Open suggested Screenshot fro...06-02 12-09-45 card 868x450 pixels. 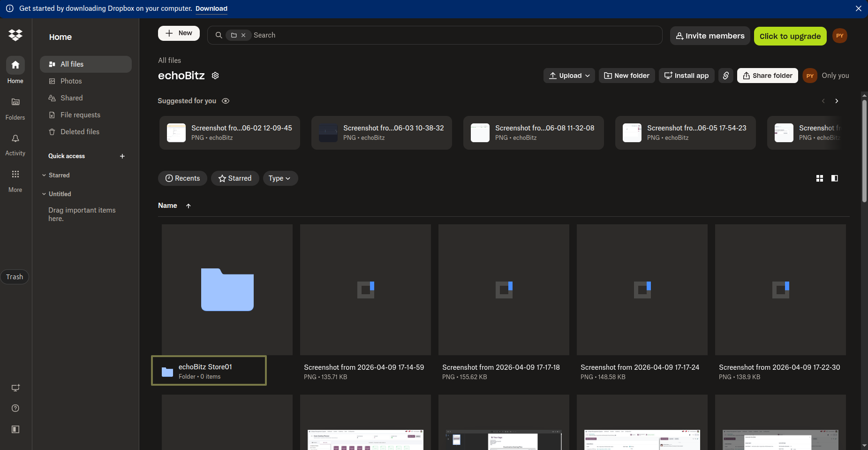pyautogui.click(x=230, y=133)
